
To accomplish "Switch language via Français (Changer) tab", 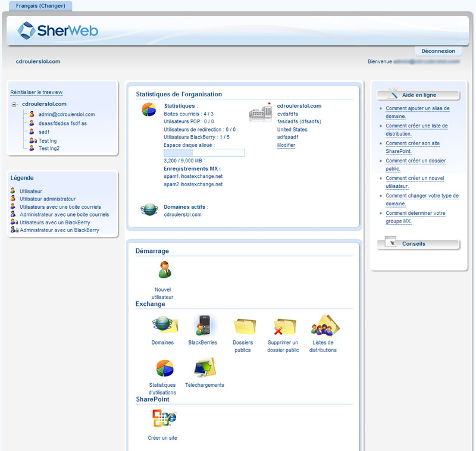I will tap(39, 5).
